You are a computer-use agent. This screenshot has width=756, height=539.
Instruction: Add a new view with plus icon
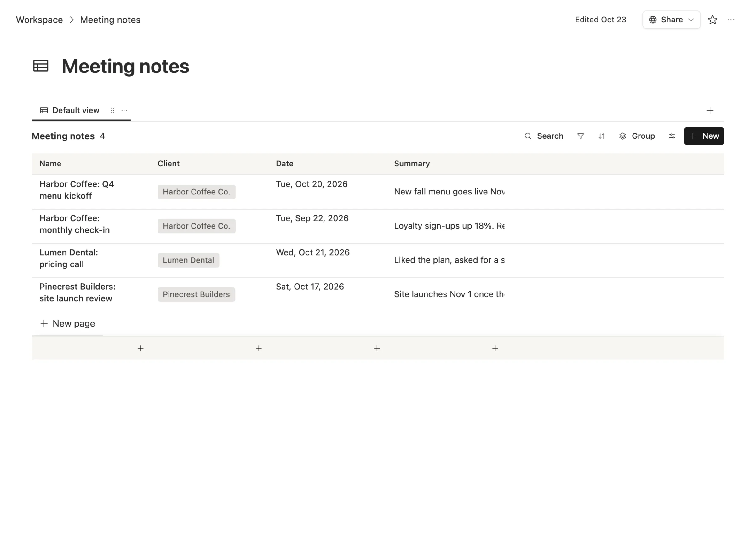tap(710, 111)
